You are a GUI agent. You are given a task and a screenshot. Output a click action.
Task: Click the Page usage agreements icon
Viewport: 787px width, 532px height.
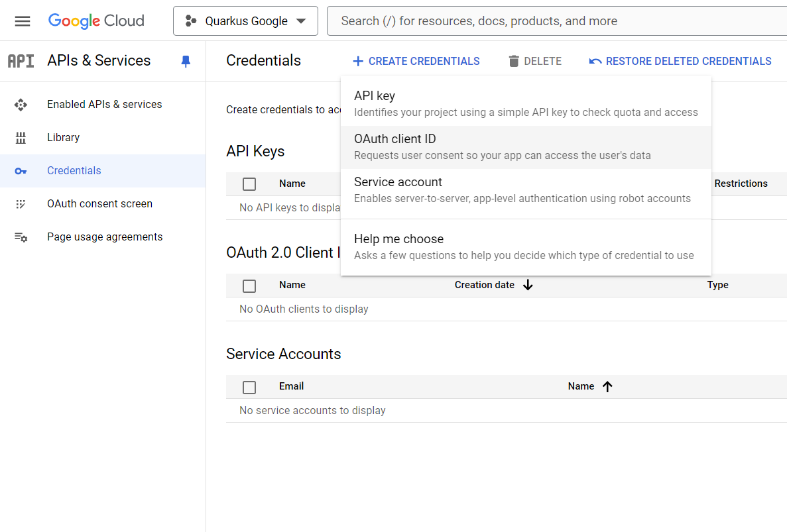tap(21, 237)
